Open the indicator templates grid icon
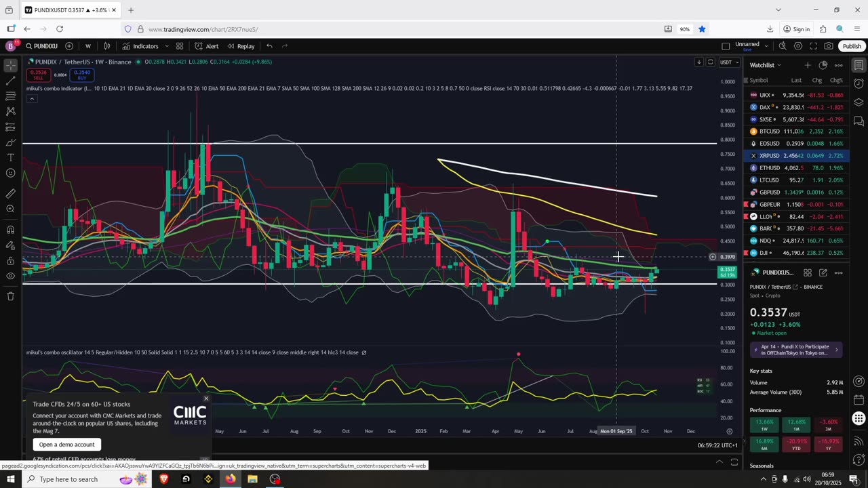 (x=180, y=46)
